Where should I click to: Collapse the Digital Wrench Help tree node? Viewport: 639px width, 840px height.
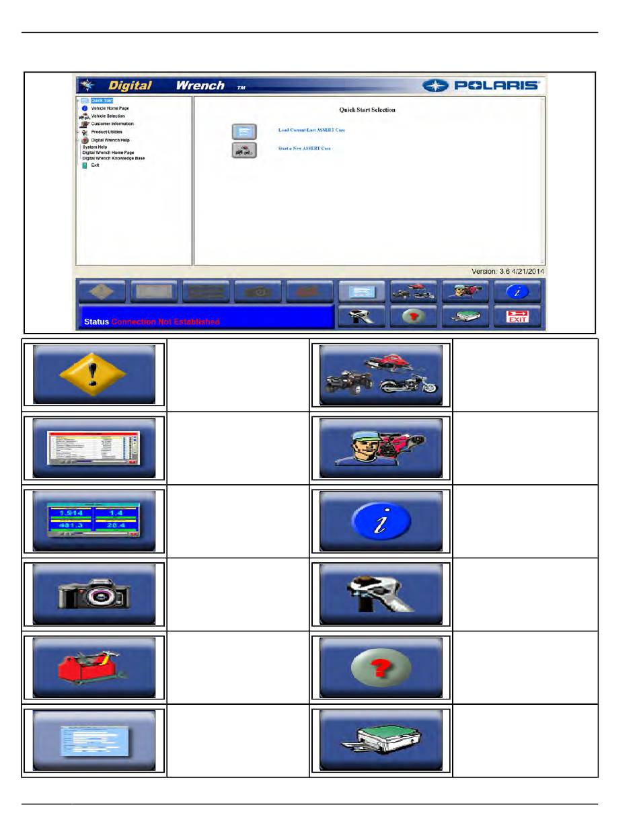(78, 140)
